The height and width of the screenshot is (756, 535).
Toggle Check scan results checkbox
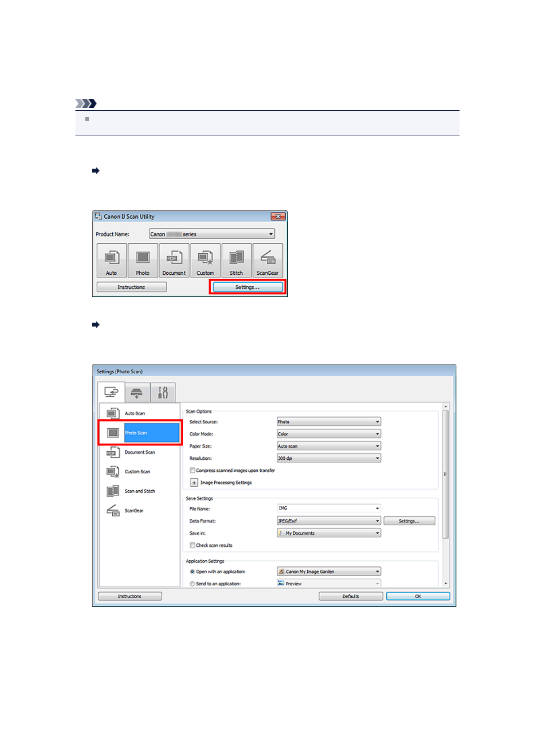click(193, 545)
